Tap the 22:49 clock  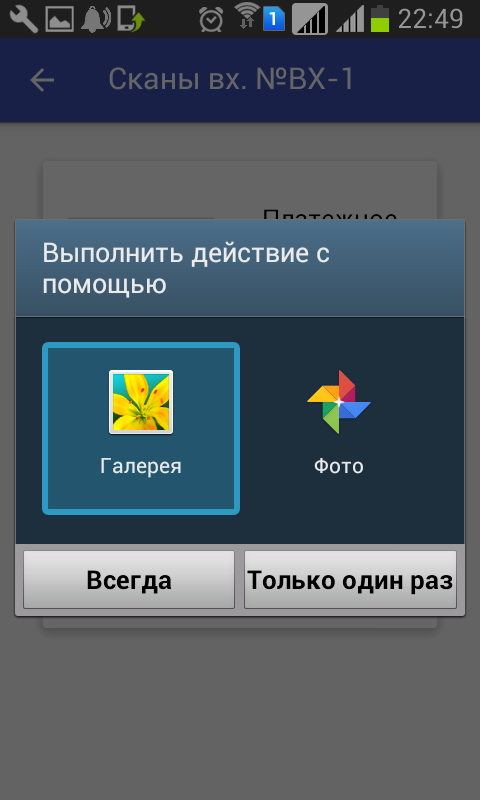click(431, 19)
